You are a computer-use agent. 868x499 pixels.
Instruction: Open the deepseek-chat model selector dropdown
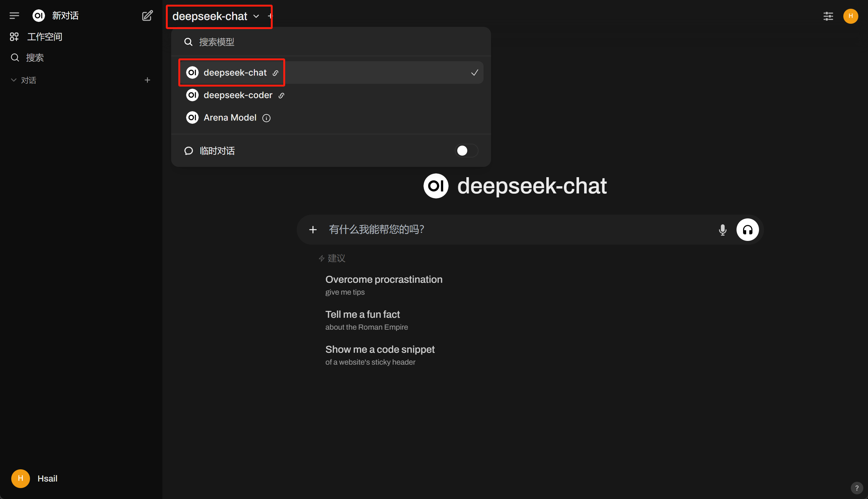(216, 16)
